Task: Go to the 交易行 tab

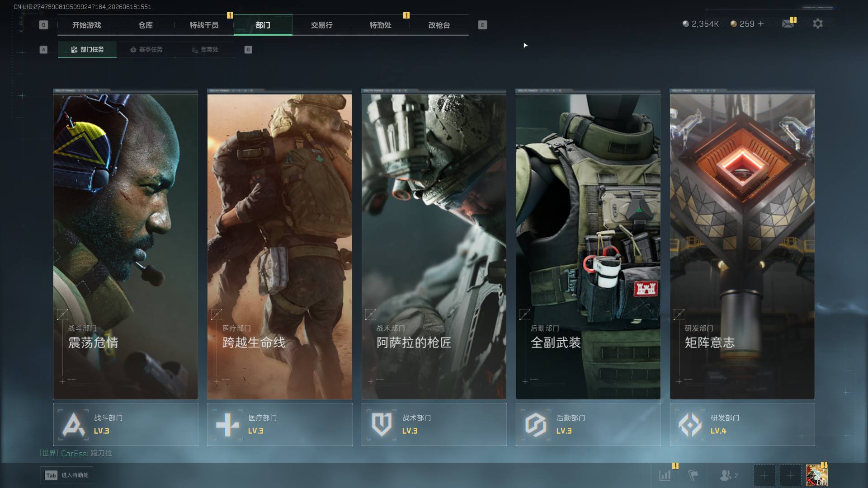Action: [322, 25]
